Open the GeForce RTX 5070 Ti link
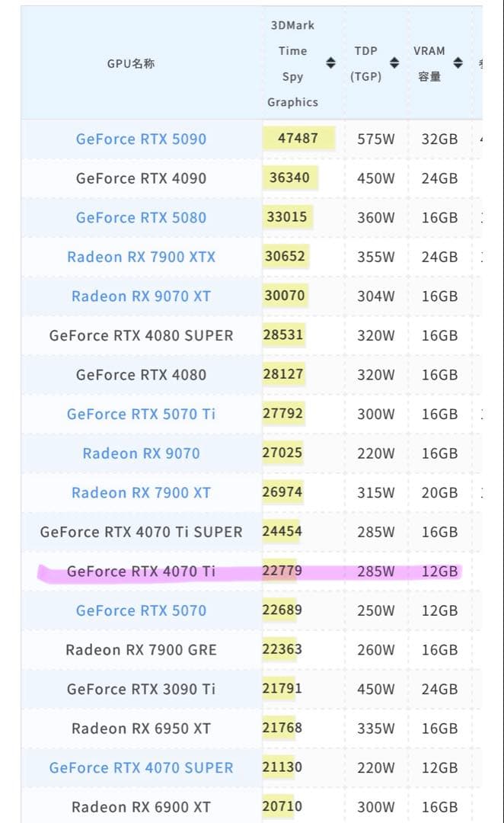 pyautogui.click(x=141, y=414)
